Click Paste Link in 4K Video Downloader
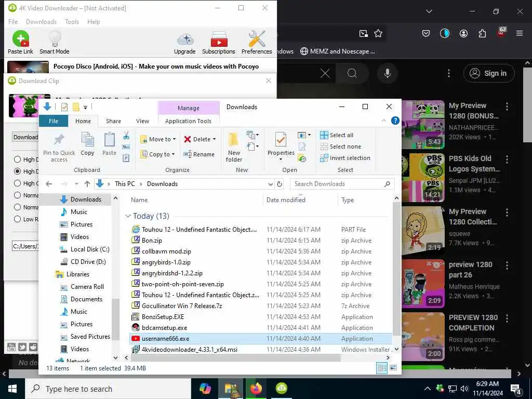The image size is (532, 399). pyautogui.click(x=20, y=43)
